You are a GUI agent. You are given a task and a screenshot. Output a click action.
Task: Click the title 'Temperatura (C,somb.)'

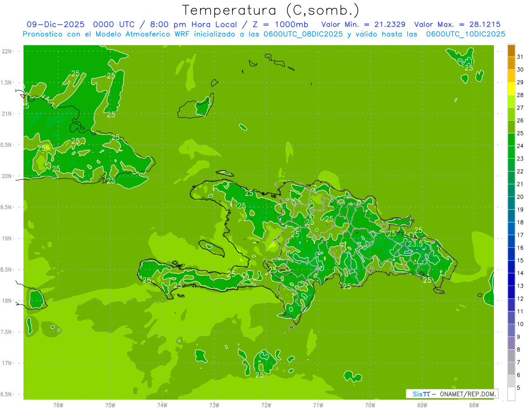270,10
